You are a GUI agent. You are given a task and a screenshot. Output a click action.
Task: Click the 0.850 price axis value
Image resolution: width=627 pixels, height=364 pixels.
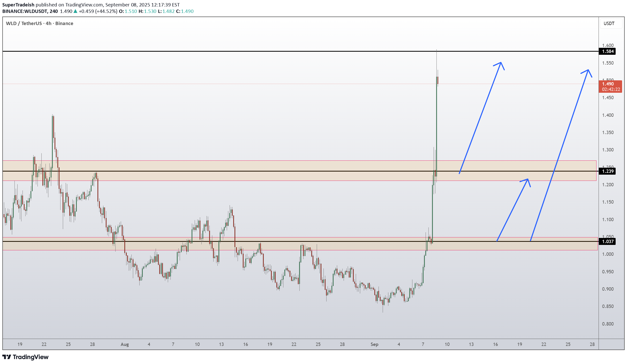click(x=608, y=306)
